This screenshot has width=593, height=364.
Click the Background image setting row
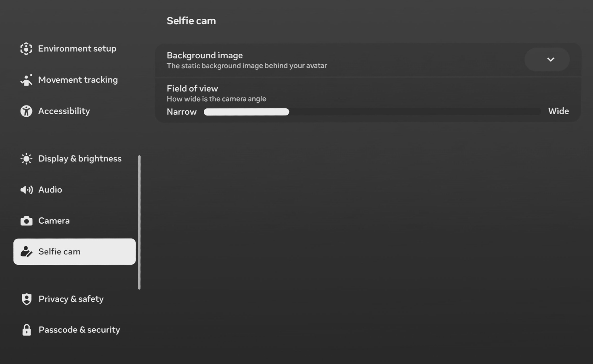[326, 60]
